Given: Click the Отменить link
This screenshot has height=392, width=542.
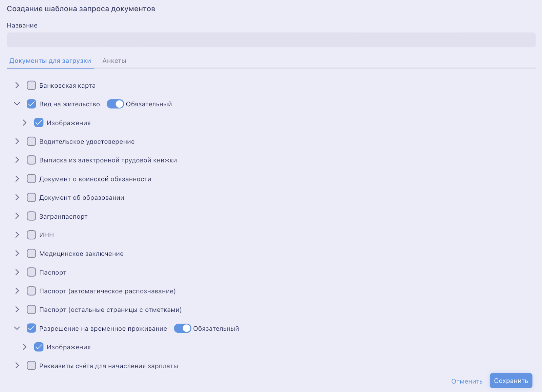Looking at the screenshot, I should [467, 381].
